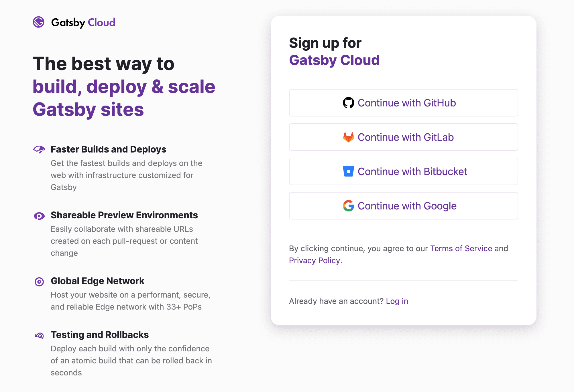Click the Bitbucket bucket icon
The height and width of the screenshot is (392, 574).
348,171
